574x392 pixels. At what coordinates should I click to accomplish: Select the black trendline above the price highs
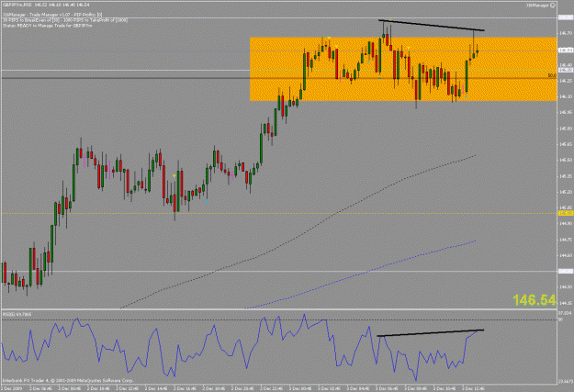tap(432, 25)
